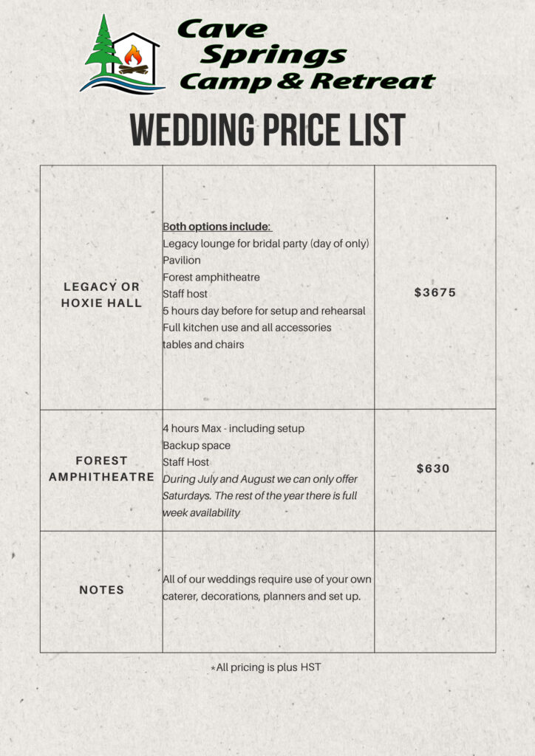535x756 pixels.
Task: Click the $3675 price
Action: pos(435,292)
